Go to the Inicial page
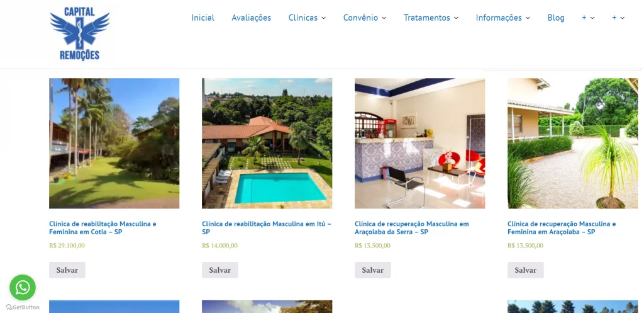This screenshot has width=644, height=313. pyautogui.click(x=203, y=18)
